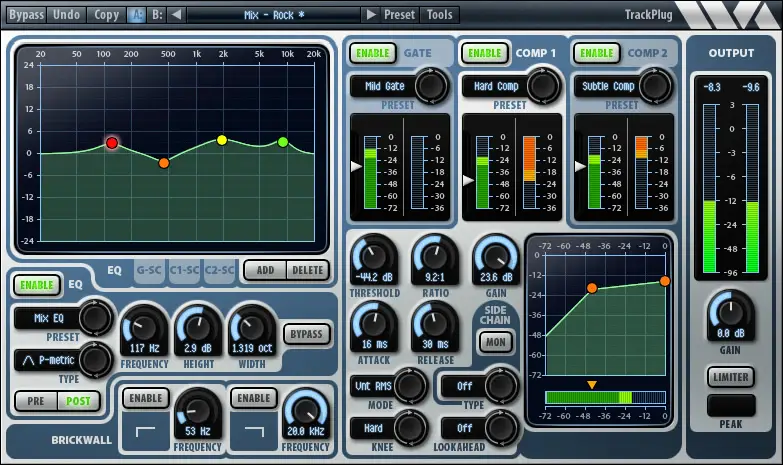783x465 pixels.
Task: Click the Comp 2 threshold arrow marker
Action: [580, 166]
